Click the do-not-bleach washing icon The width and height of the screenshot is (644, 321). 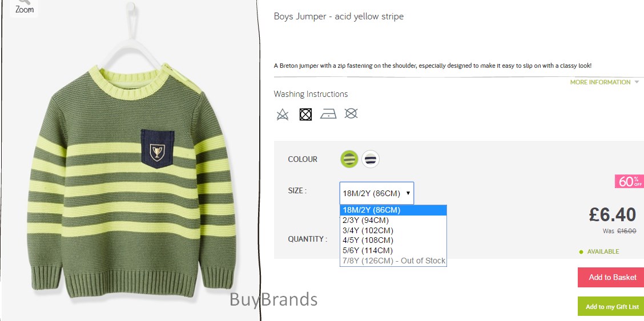tap(283, 115)
